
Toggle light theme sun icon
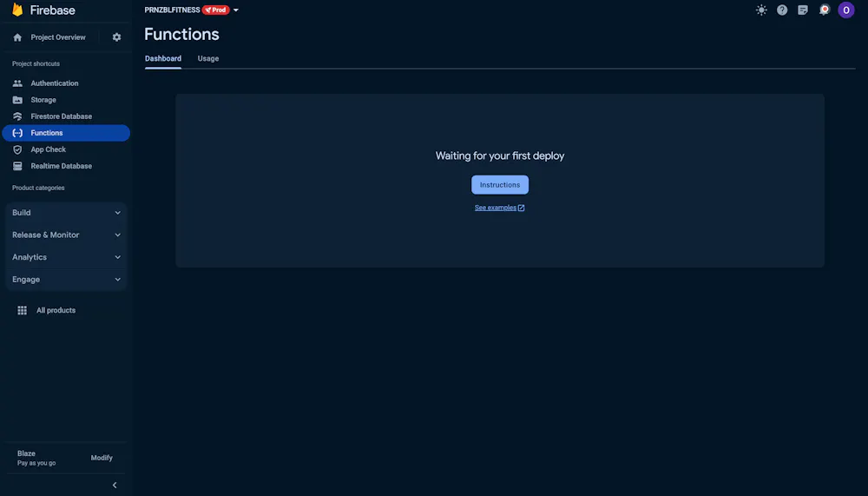761,10
